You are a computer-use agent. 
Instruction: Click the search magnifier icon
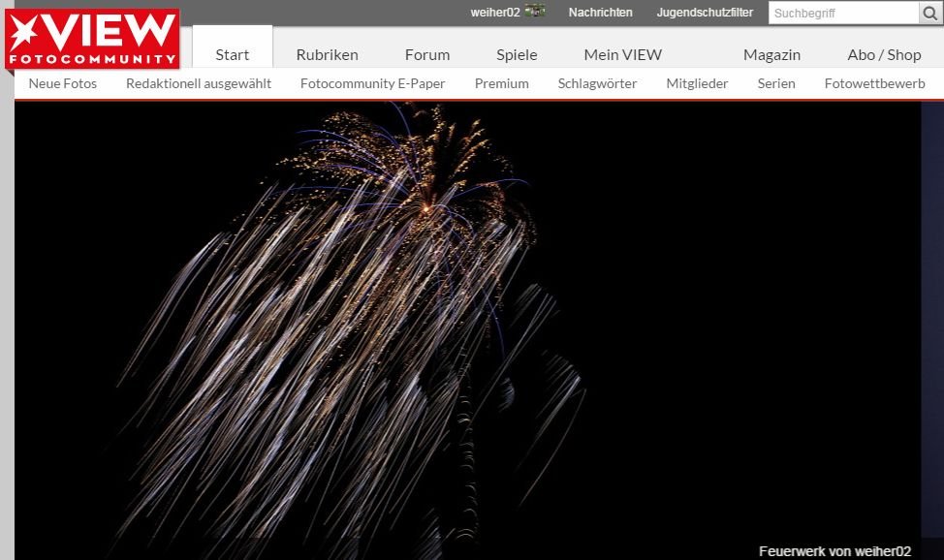point(930,14)
